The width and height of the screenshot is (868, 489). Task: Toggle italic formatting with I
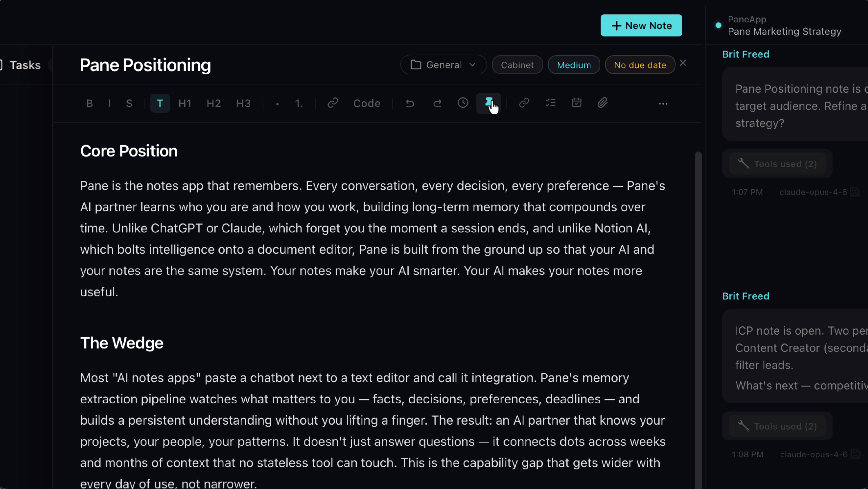(x=109, y=103)
